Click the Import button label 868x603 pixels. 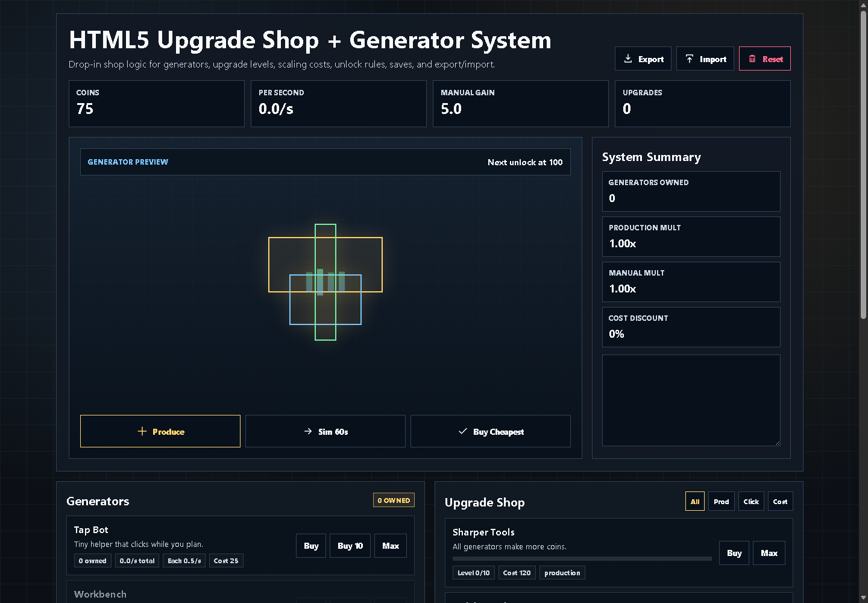pyautogui.click(x=713, y=59)
